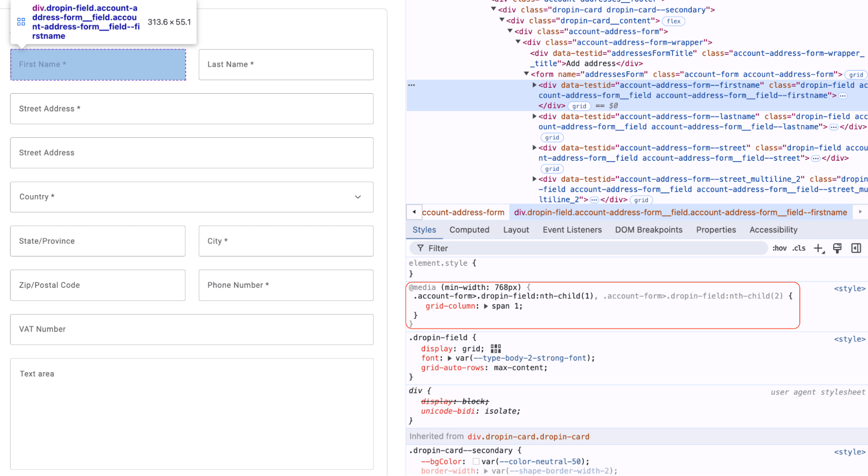Add a new style rule with the plus icon
Viewport: 868px width, 476px height.
click(819, 248)
